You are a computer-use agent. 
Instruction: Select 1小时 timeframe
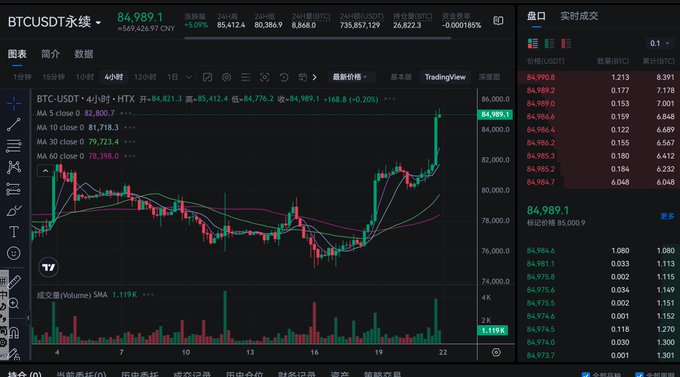[85, 77]
